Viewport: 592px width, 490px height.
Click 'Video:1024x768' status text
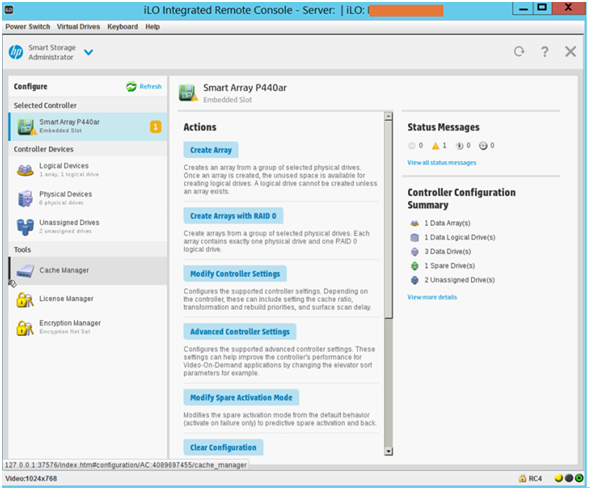point(31,479)
